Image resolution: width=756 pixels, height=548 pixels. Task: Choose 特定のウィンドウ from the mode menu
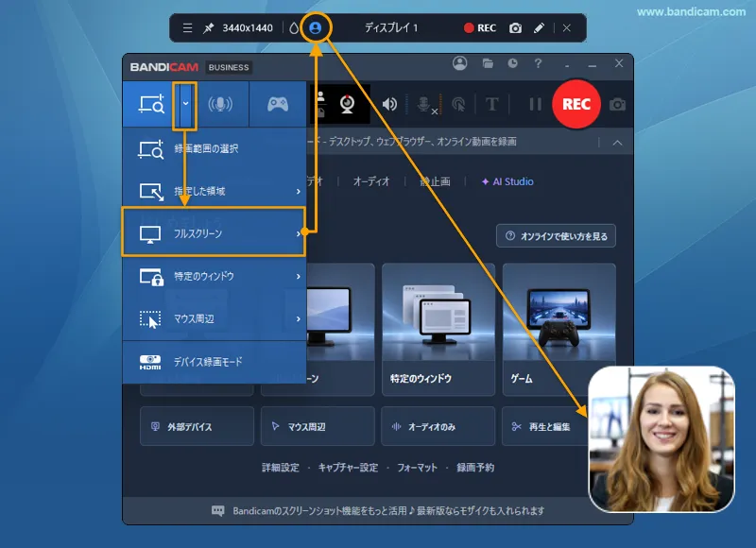click(x=215, y=276)
